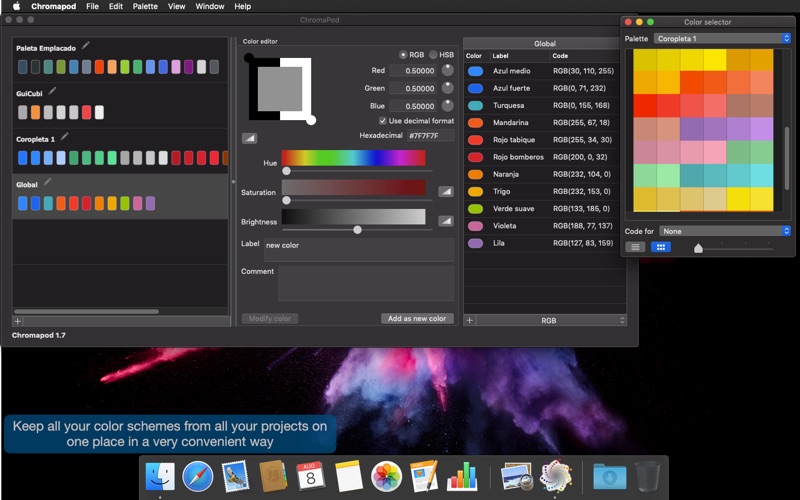Image resolution: width=800 pixels, height=500 pixels.
Task: Select the RGB radio button
Action: click(x=403, y=55)
